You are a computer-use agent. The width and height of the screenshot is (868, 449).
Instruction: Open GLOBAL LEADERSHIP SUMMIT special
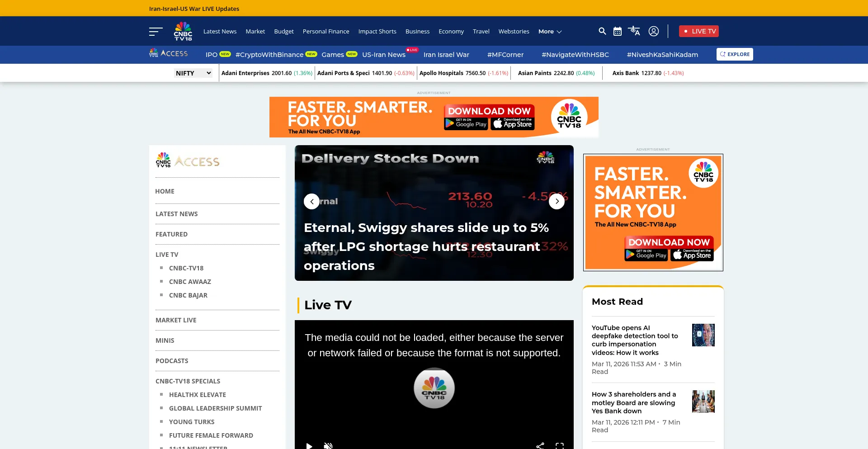click(x=216, y=408)
